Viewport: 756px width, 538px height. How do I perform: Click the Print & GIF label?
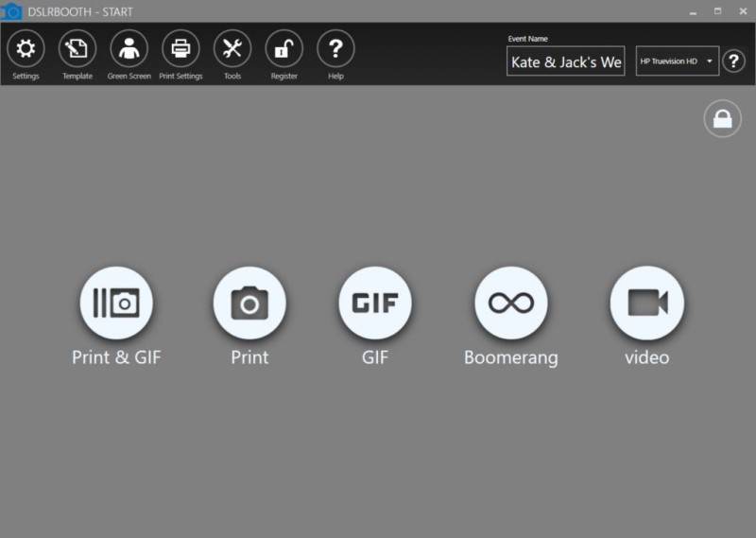tap(116, 357)
